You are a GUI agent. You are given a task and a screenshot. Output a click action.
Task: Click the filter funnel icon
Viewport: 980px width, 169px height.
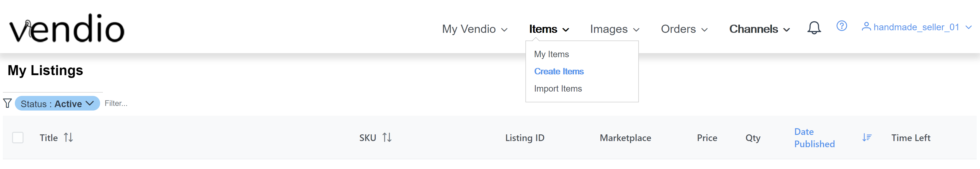[x=8, y=103]
